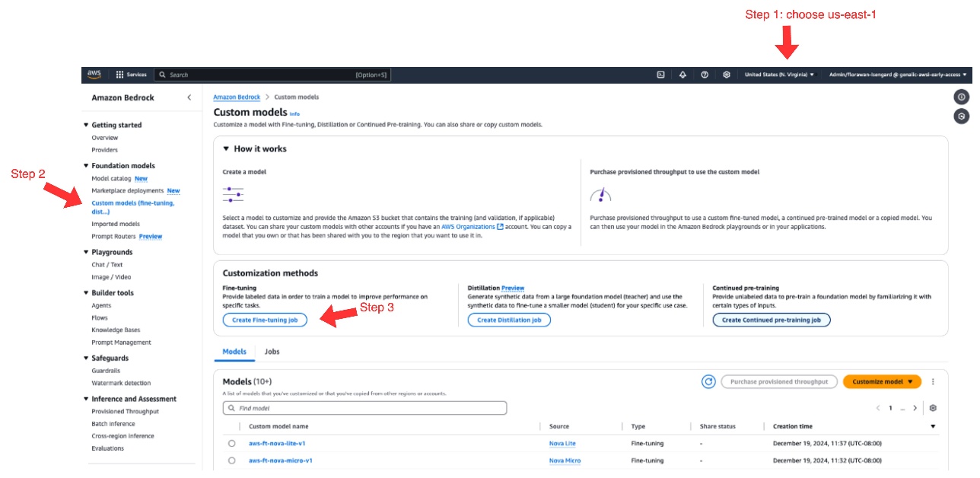Go to next page of models

[915, 408]
